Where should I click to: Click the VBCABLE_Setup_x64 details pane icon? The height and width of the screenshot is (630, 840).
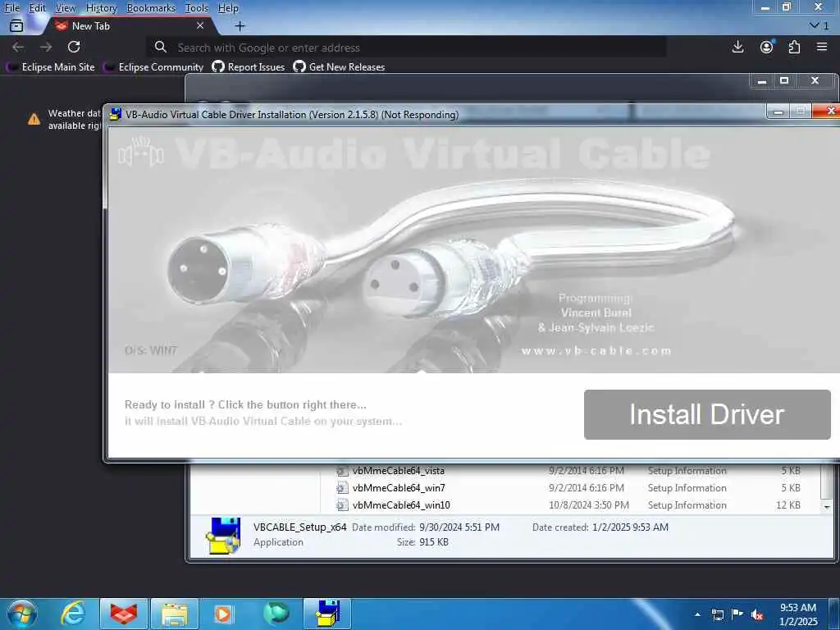[x=223, y=535]
